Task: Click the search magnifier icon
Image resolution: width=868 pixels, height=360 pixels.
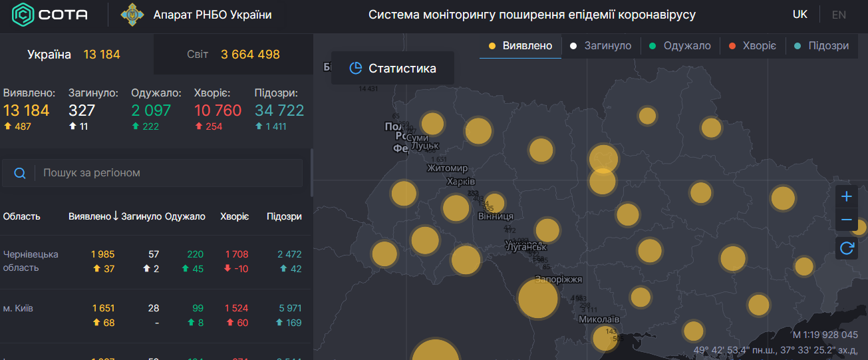Action: pyautogui.click(x=20, y=173)
